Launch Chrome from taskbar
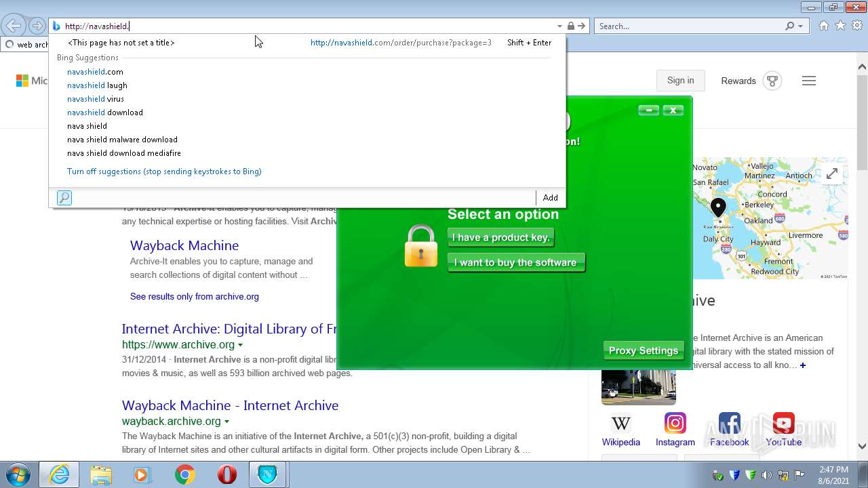 coord(184,474)
